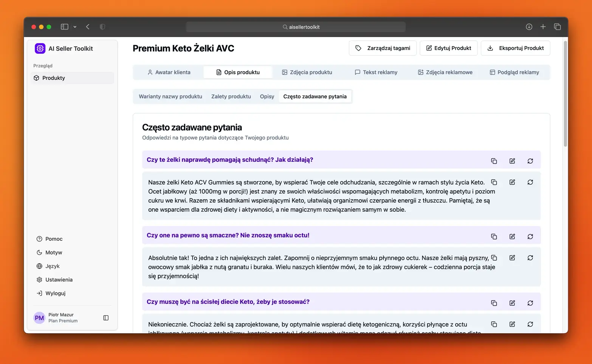
Task: Click the page's vertical scrollbar
Action: (565, 94)
